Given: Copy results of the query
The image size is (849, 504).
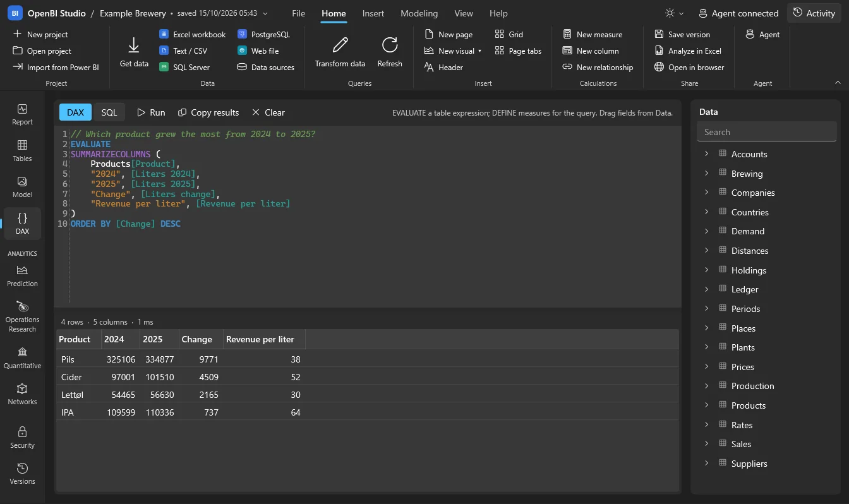Looking at the screenshot, I should click(208, 112).
